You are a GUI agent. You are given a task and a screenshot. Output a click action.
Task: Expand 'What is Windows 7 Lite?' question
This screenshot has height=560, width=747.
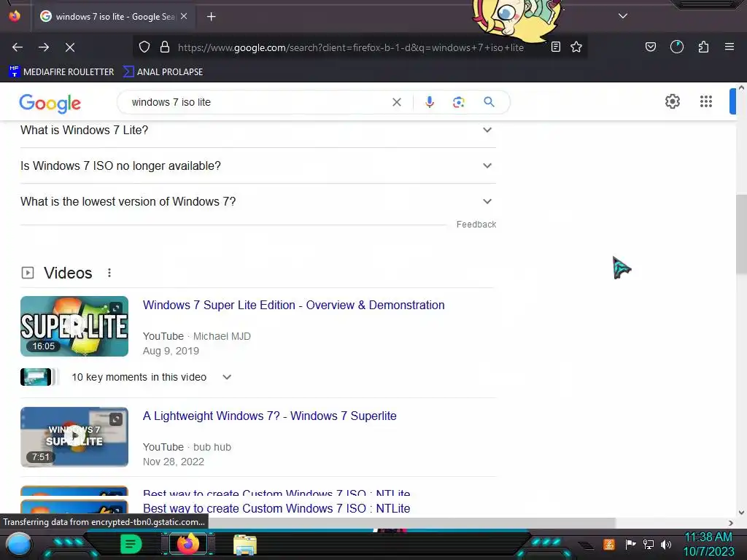click(258, 130)
